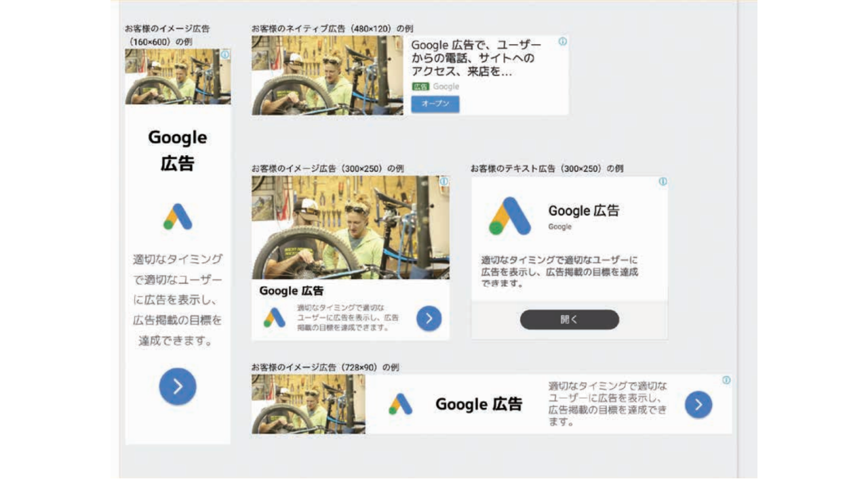Click the info icon on 728×90 banner ad
The image size is (868, 479).
pyautogui.click(x=726, y=380)
